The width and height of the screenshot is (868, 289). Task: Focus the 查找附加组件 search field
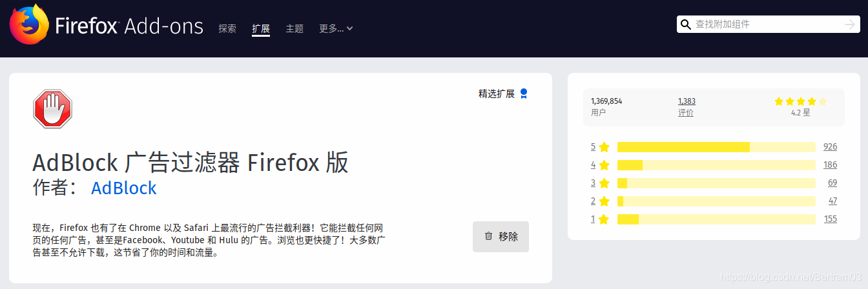[767, 25]
